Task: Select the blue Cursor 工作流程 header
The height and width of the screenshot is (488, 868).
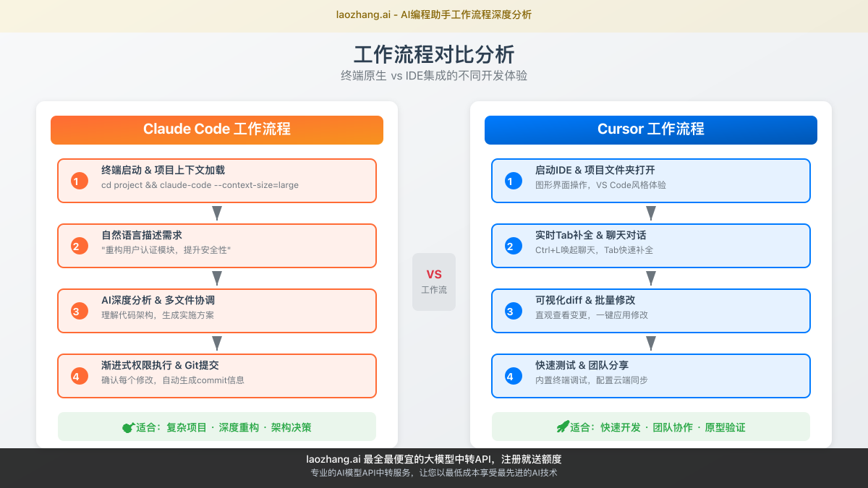Action: (x=651, y=130)
